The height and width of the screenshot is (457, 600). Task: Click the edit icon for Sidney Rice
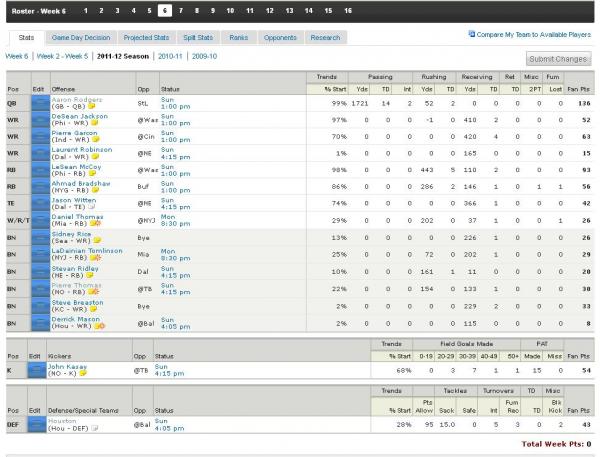point(39,240)
